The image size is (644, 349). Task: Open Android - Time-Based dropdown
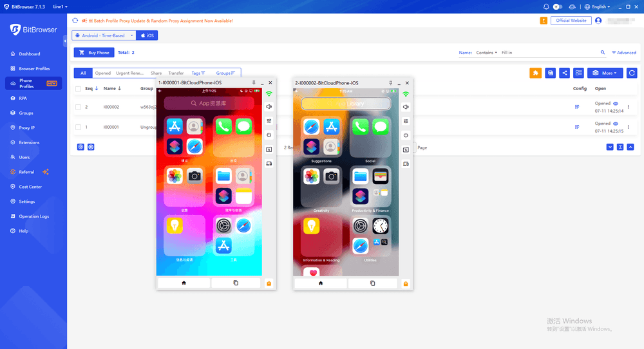pyautogui.click(x=104, y=35)
